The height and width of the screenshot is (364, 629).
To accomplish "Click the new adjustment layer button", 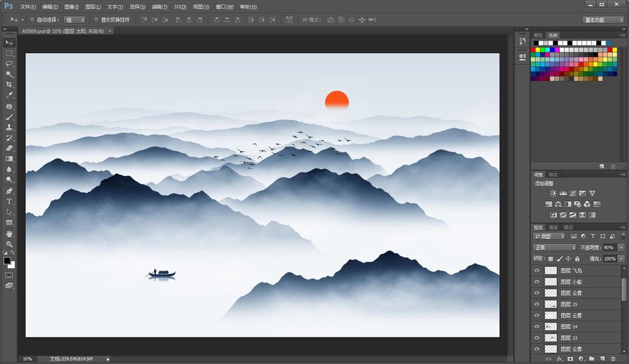I will tap(581, 359).
